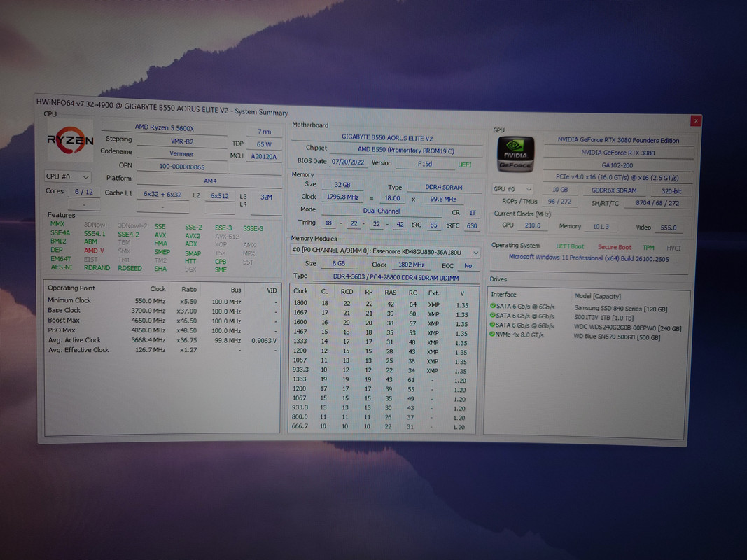Viewport: 747px width, 560px height.
Task: Click the ROPs / TMUs 96 / 272 value
Action: [559, 202]
